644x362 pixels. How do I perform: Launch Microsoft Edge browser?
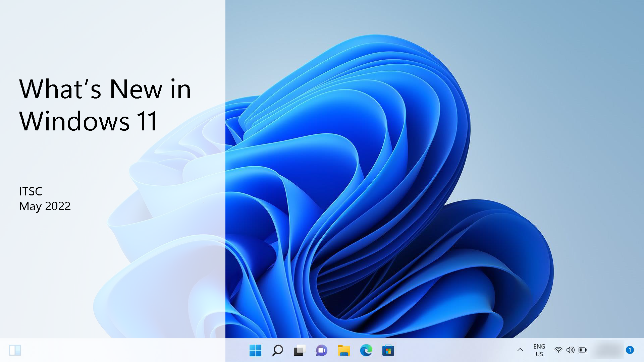(366, 350)
